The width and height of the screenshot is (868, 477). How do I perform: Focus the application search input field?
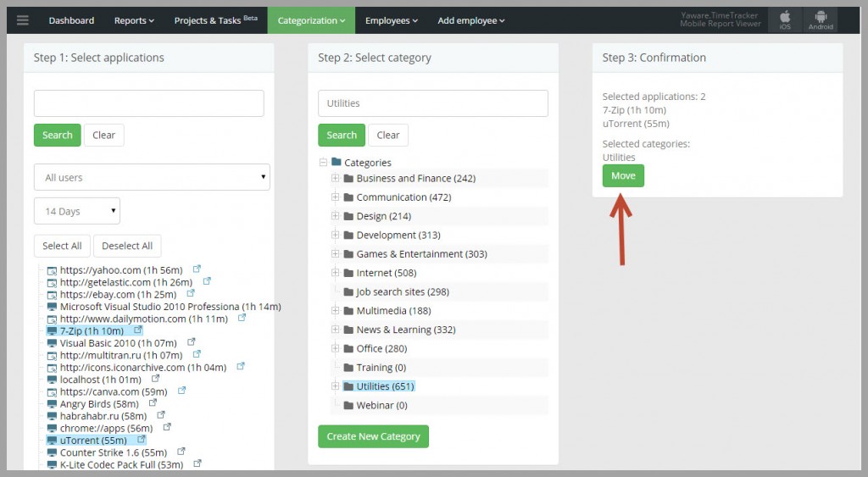tap(149, 103)
